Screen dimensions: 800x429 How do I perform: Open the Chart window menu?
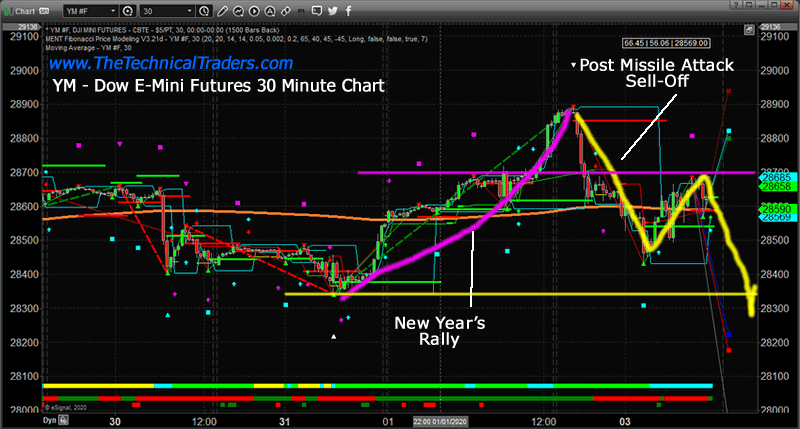tap(29, 8)
